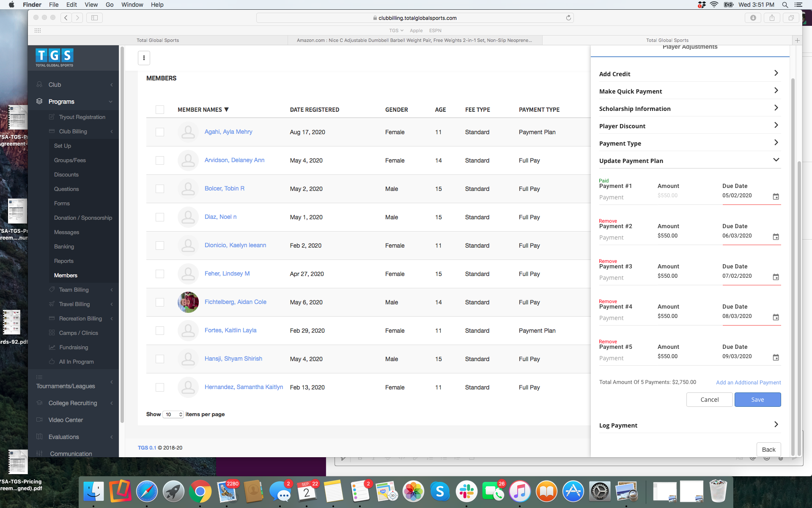Sort by the Member Names column header
The image size is (812, 508).
coord(203,110)
